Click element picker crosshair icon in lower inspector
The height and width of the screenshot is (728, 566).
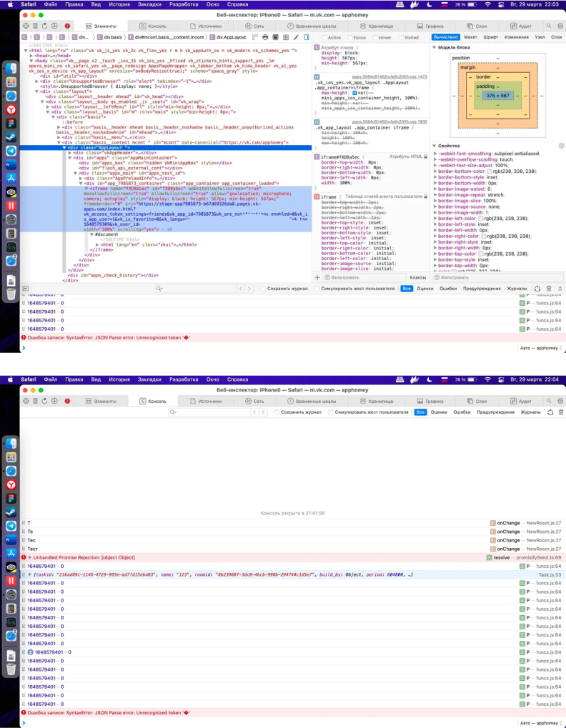[26, 401]
